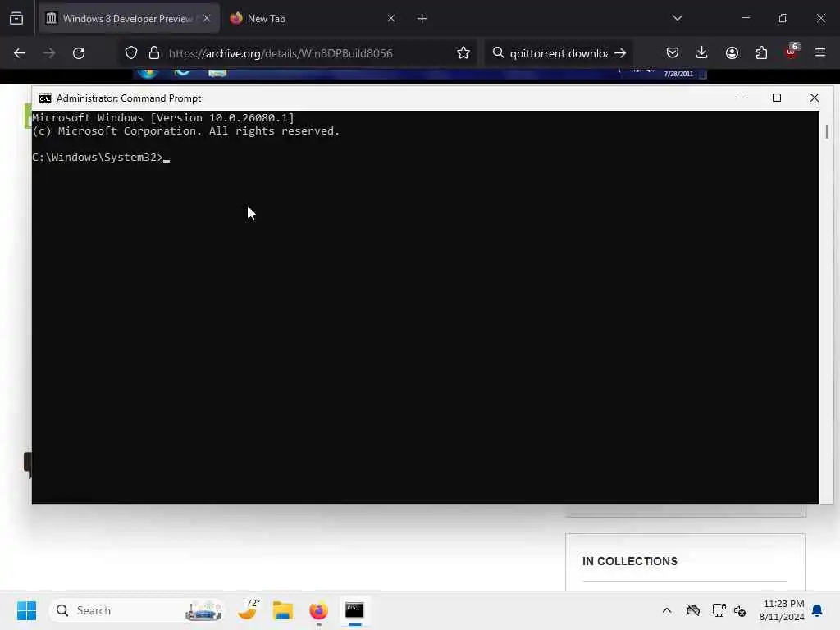Screen dimensions: 840x630
Task: Click the Firefox forward navigation arrow
Action: [x=48, y=53]
